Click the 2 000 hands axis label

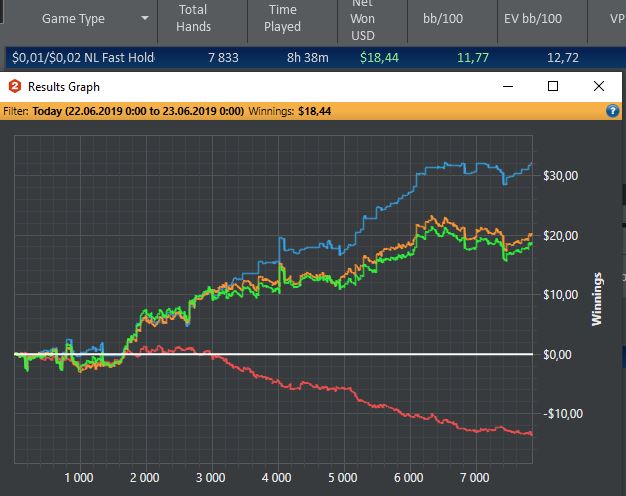click(145, 478)
